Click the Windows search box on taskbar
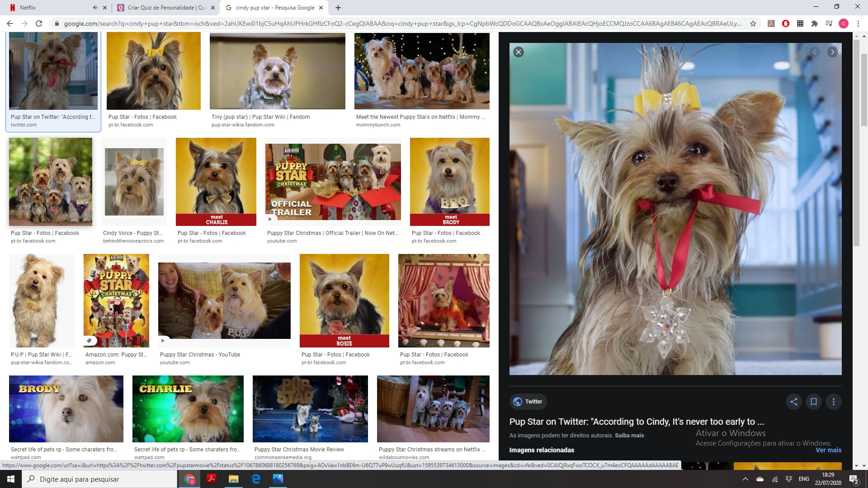 point(99,479)
